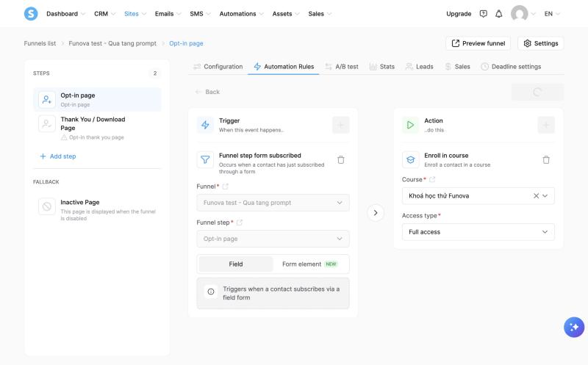
Task: Switch to the Stats tab
Action: [382, 67]
